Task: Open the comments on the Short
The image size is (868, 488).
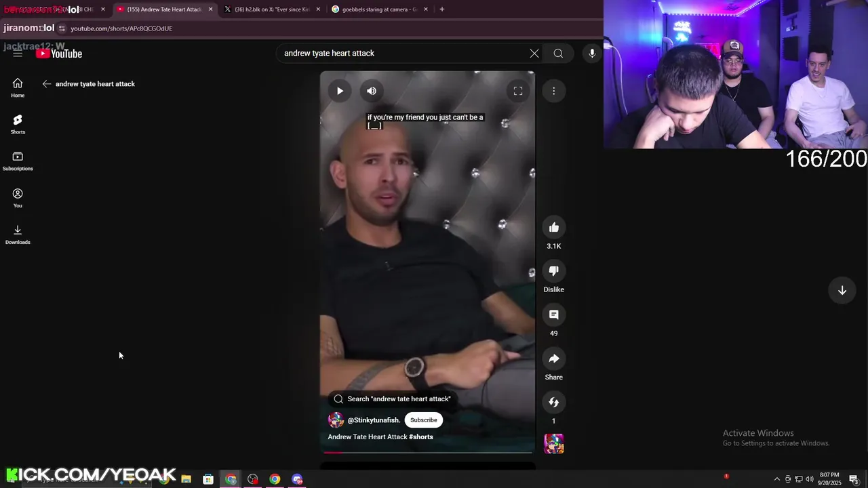Action: (x=554, y=314)
